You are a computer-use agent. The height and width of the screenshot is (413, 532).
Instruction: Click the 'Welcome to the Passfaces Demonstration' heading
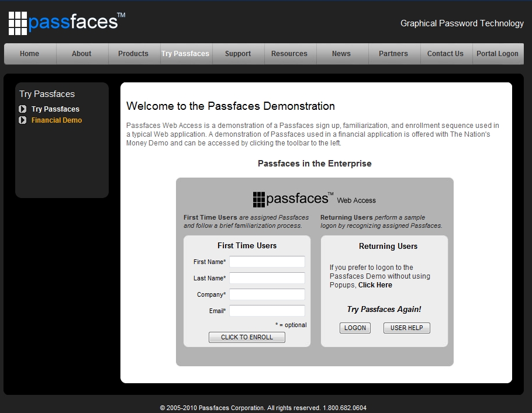(x=231, y=106)
